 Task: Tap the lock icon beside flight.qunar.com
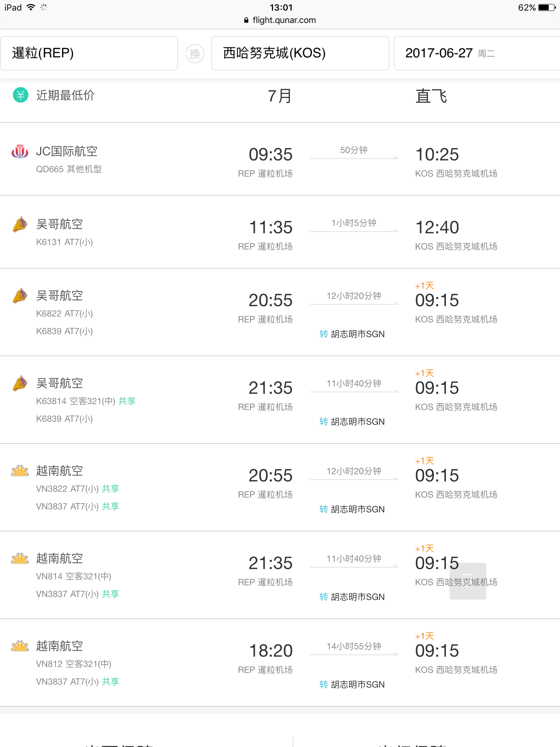coord(246,20)
